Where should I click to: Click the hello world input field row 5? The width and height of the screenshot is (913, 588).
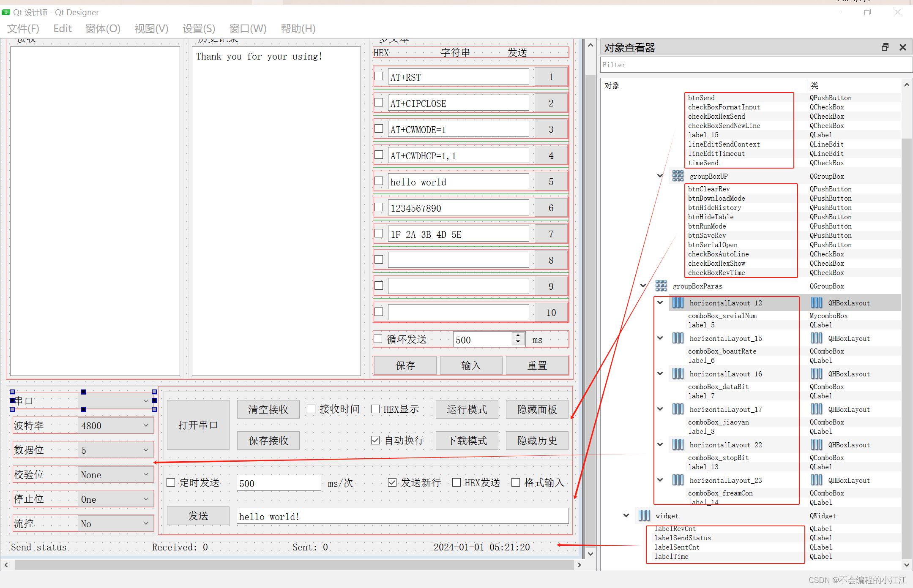(x=462, y=182)
